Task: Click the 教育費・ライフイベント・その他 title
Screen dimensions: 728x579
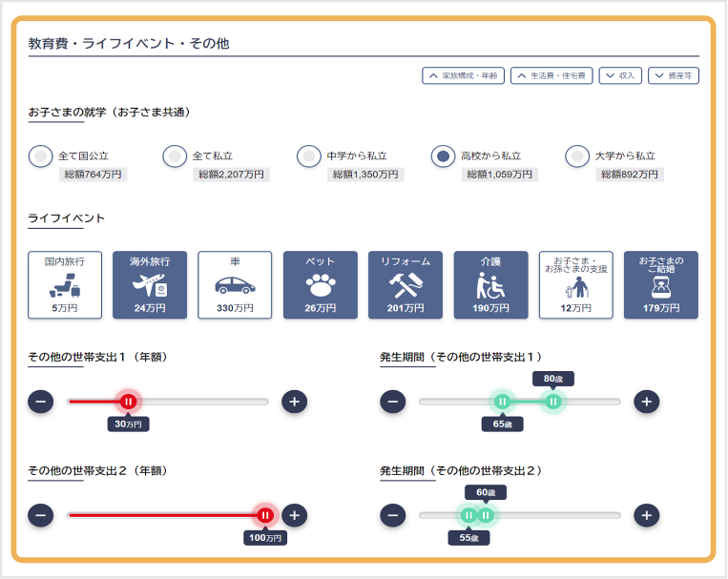Action: point(129,44)
